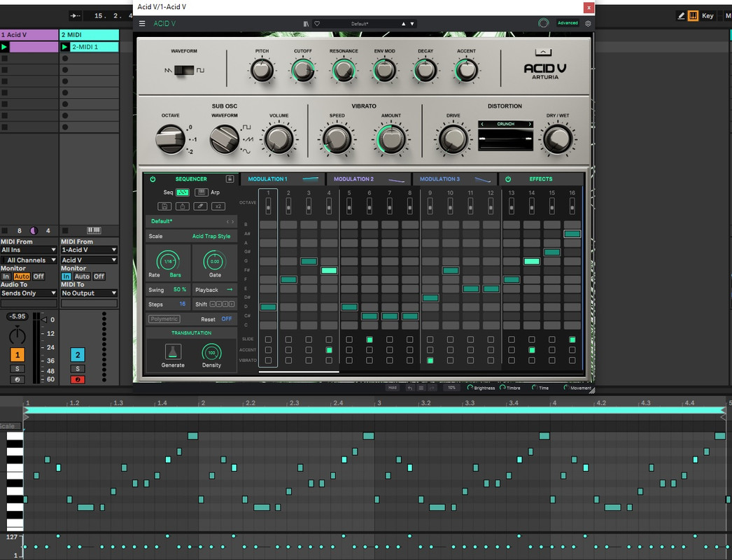This screenshot has width=732, height=560.
Task: Click the Generate flask icon
Action: tap(173, 351)
